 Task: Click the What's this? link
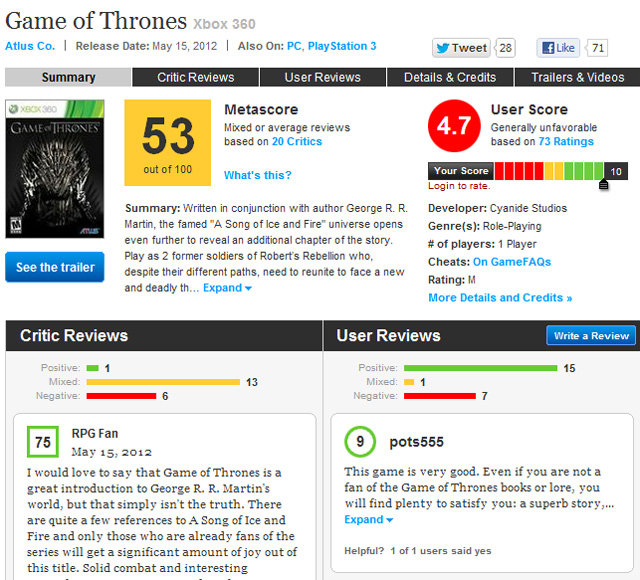(x=258, y=176)
